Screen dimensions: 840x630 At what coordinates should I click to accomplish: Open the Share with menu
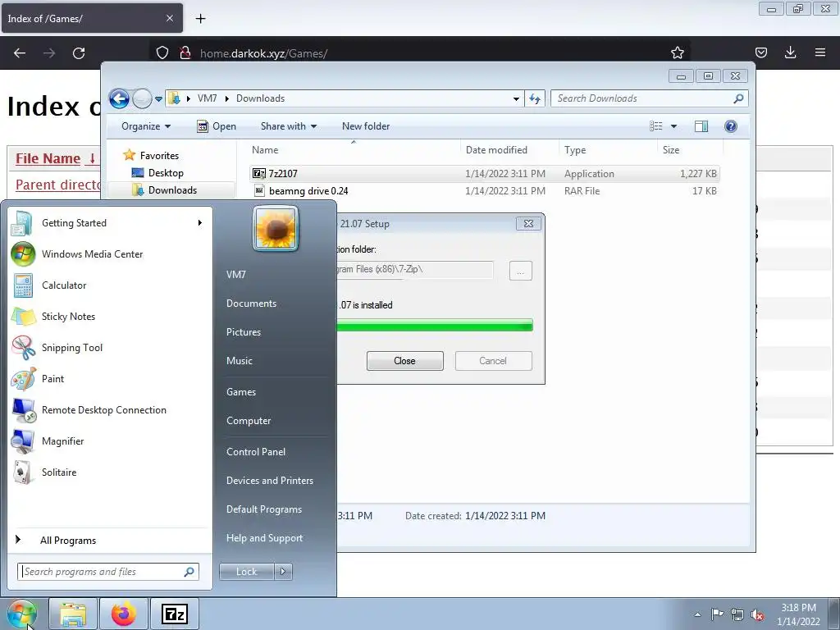tap(288, 126)
